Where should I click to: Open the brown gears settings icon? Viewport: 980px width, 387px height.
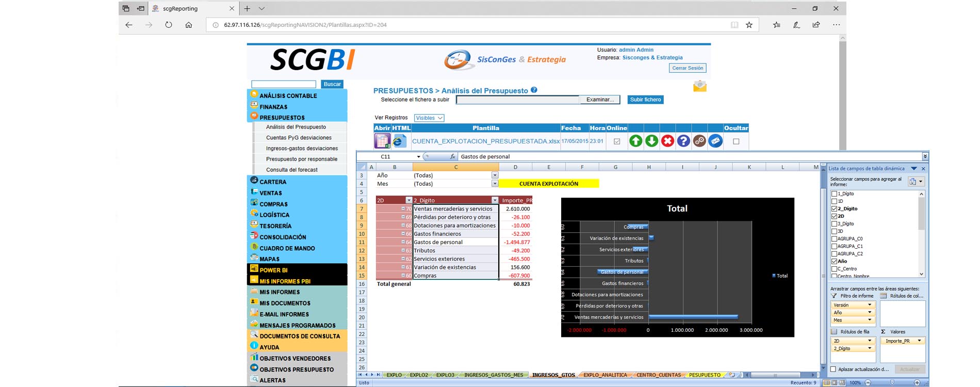699,141
